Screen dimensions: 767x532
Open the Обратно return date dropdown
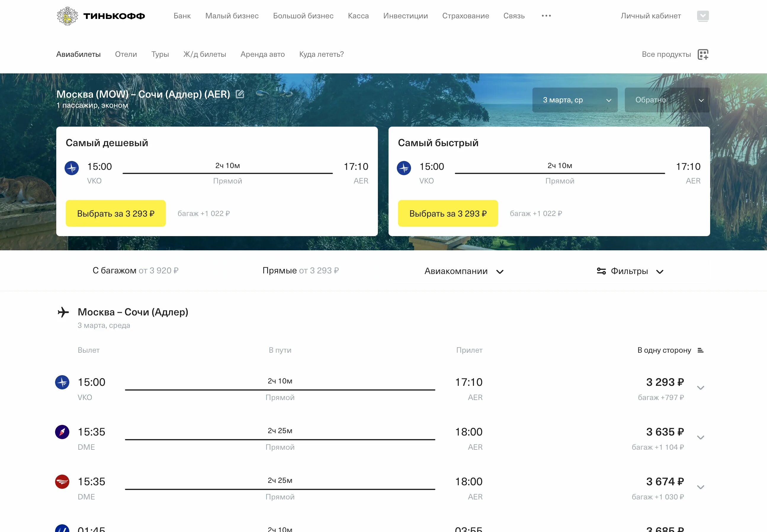pyautogui.click(x=667, y=100)
